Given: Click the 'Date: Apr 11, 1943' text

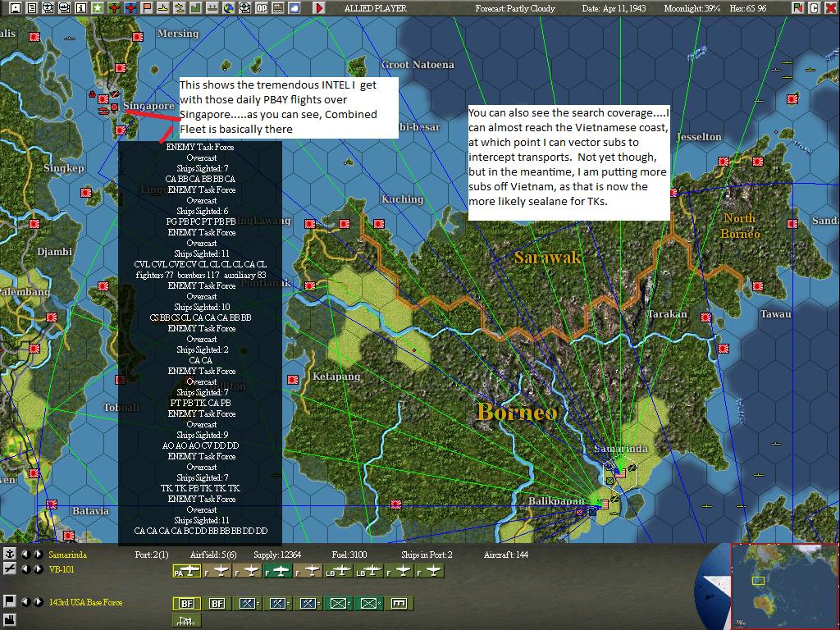Looking at the screenshot, I should click(614, 8).
